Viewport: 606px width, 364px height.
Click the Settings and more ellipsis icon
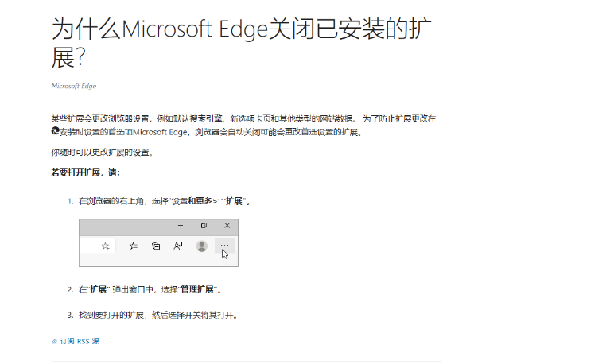(224, 246)
